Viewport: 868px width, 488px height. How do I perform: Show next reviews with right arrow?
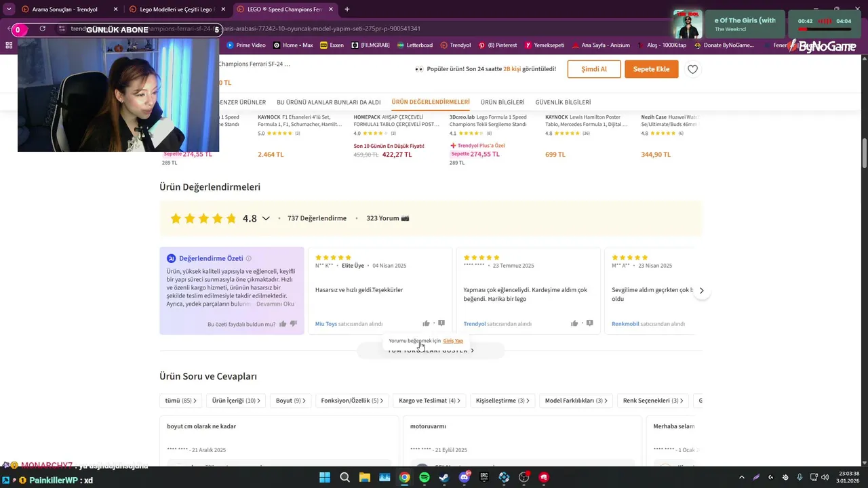(x=702, y=291)
